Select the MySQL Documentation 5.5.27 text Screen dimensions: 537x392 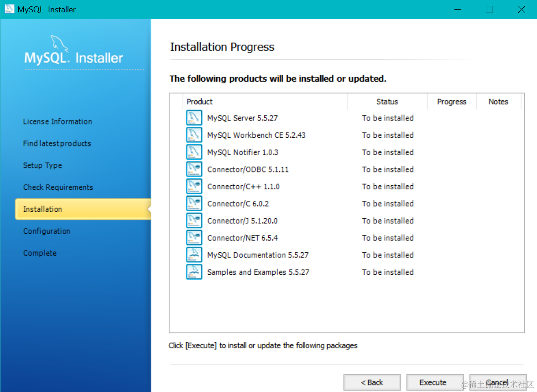click(x=258, y=255)
